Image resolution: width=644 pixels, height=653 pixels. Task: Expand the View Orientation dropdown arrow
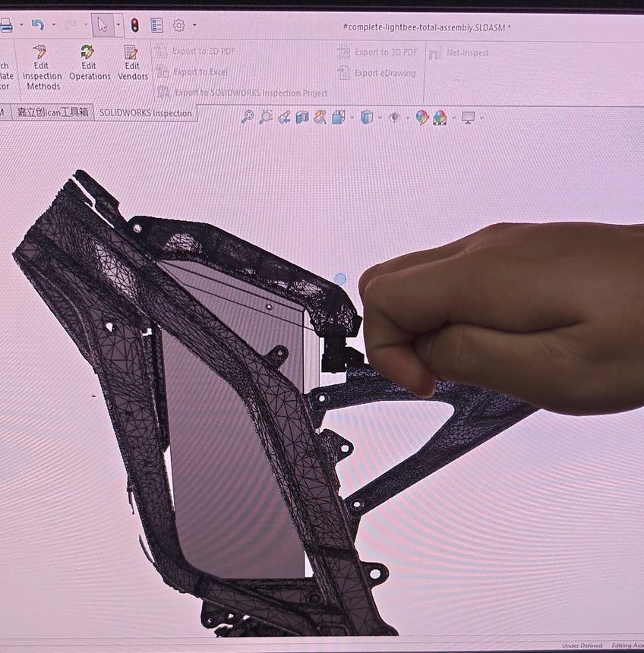(352, 118)
